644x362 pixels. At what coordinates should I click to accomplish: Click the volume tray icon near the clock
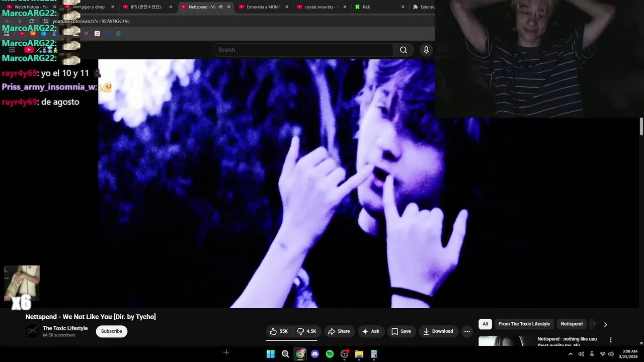click(x=611, y=354)
